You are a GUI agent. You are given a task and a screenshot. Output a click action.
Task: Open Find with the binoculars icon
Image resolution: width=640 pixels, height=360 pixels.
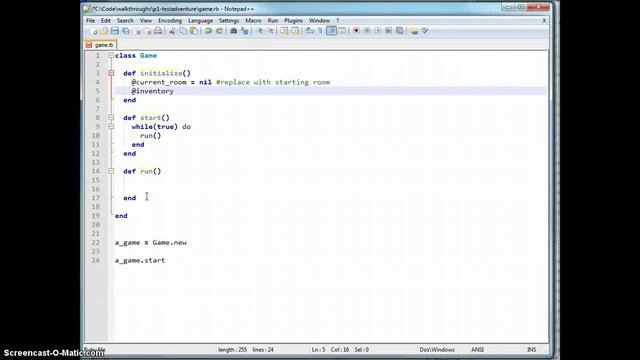(233, 31)
